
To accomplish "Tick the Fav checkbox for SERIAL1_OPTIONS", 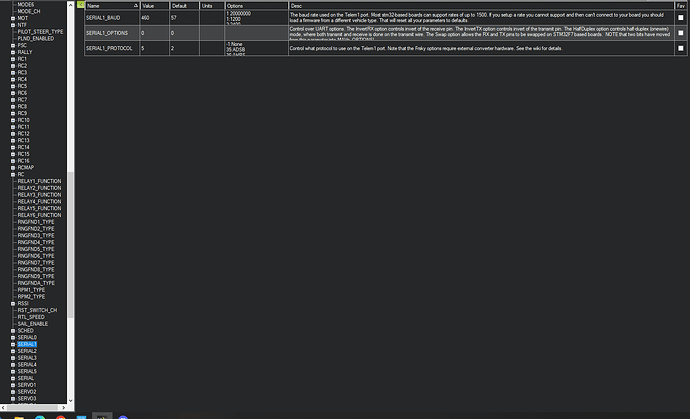I will [x=681, y=33].
